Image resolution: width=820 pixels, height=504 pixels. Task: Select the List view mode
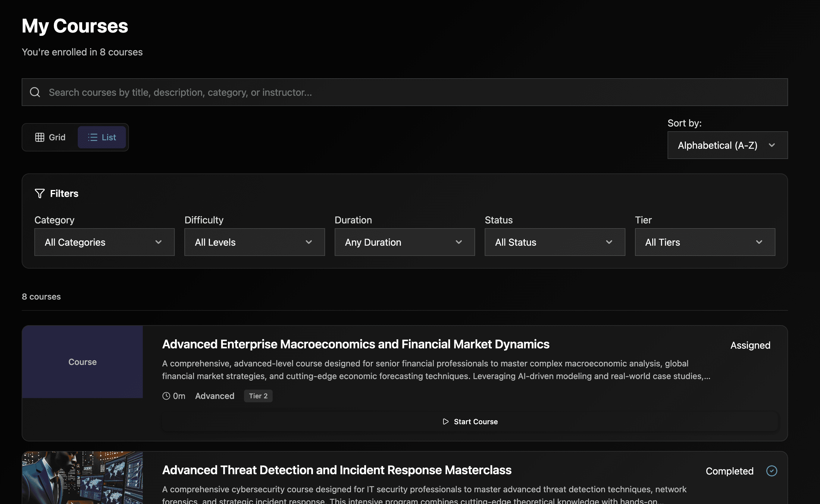[102, 137]
